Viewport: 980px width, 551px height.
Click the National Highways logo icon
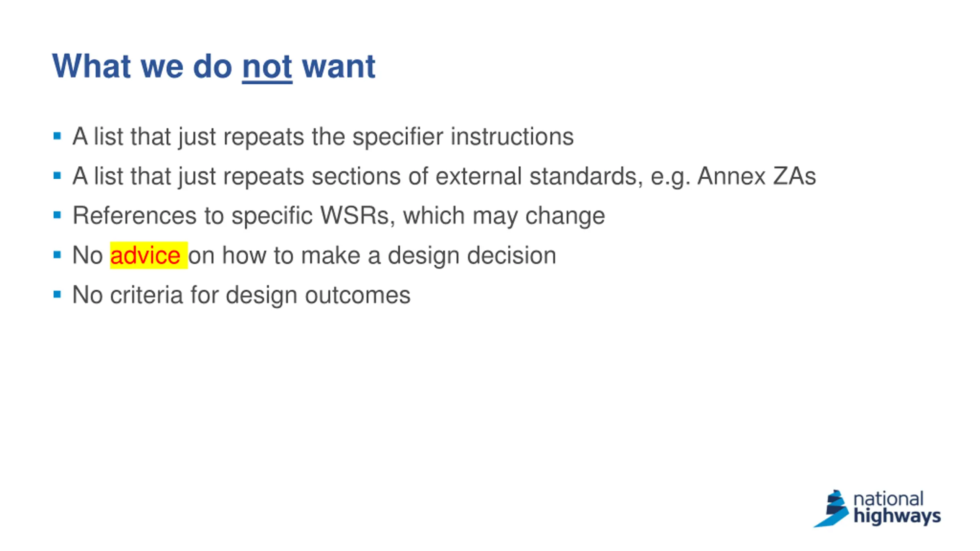tap(831, 509)
